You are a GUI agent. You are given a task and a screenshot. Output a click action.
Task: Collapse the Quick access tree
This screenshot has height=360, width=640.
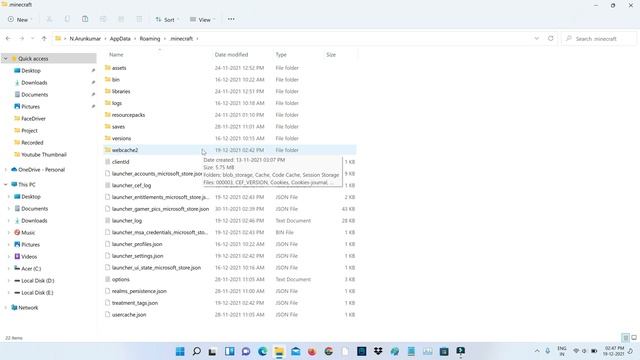pos(6,58)
